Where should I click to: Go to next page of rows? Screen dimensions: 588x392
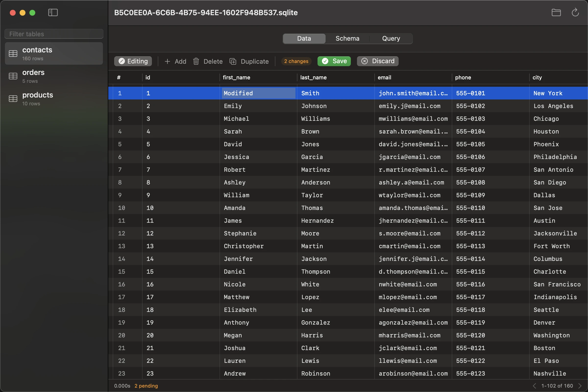[580, 385]
